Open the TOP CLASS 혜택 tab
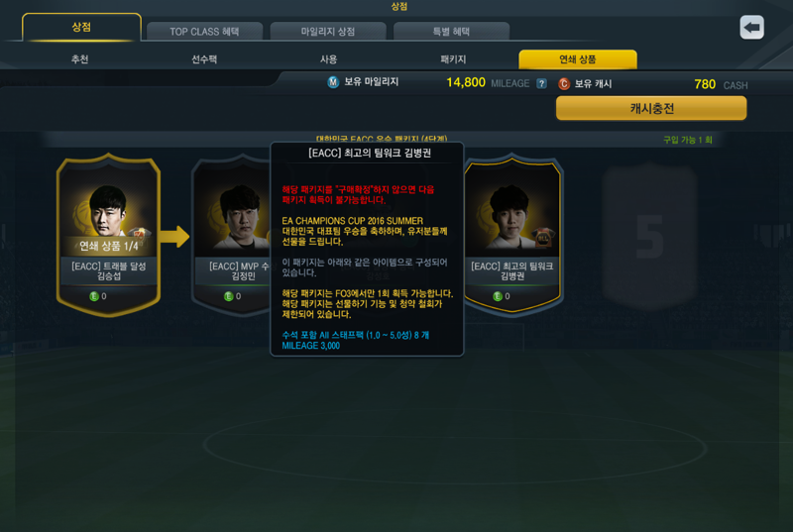Screen dimensions: 793x532 point(204,32)
